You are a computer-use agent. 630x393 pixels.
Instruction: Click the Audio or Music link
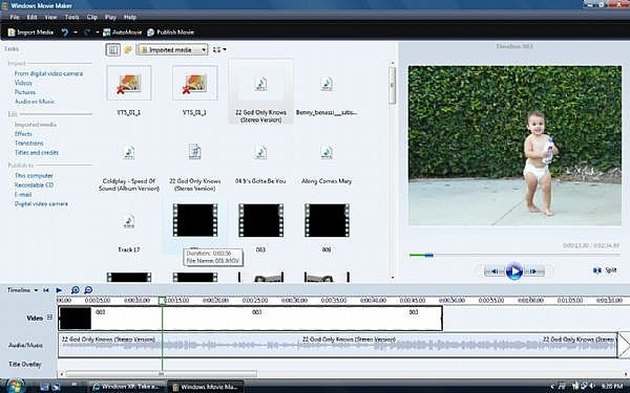point(35,101)
